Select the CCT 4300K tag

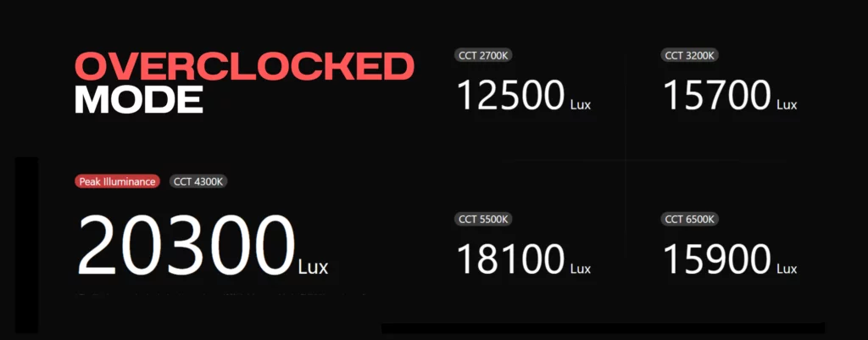pos(199,181)
